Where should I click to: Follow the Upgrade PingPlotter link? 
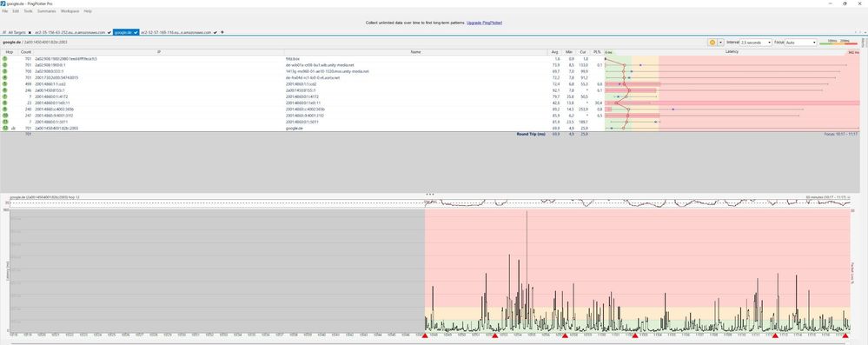point(484,23)
